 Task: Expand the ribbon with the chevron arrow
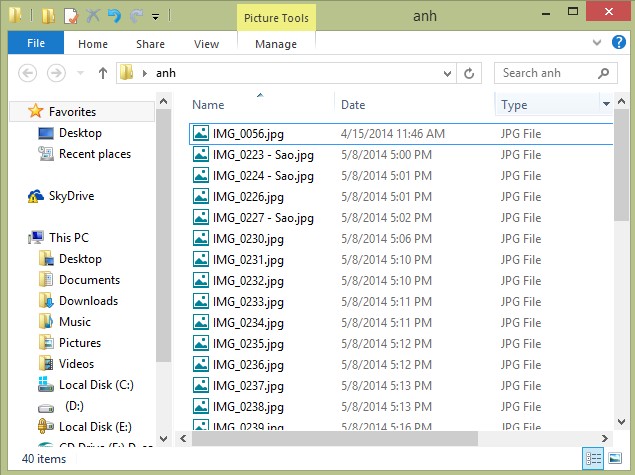tap(597, 42)
